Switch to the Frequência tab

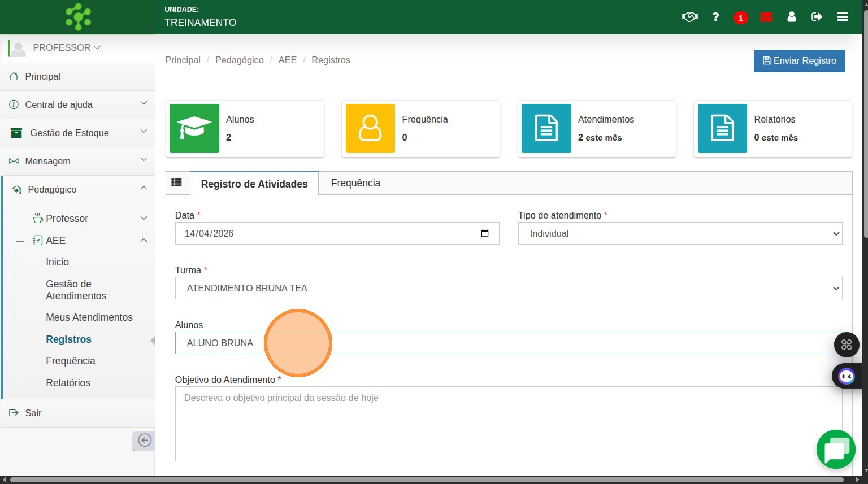tap(355, 183)
